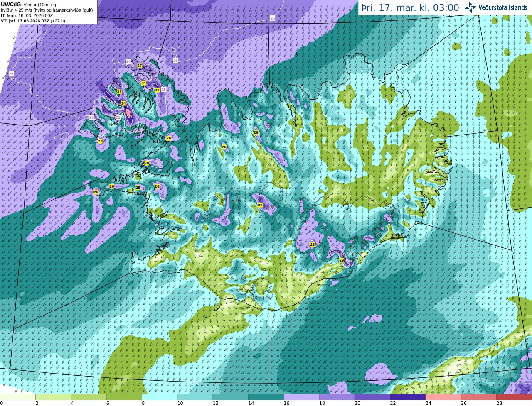Click the bold UWC/IG title text
532x406 pixels.
(10, 4)
